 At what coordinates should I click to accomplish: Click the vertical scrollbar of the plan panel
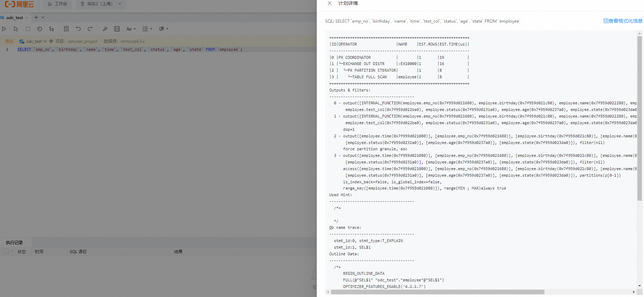(x=639, y=118)
